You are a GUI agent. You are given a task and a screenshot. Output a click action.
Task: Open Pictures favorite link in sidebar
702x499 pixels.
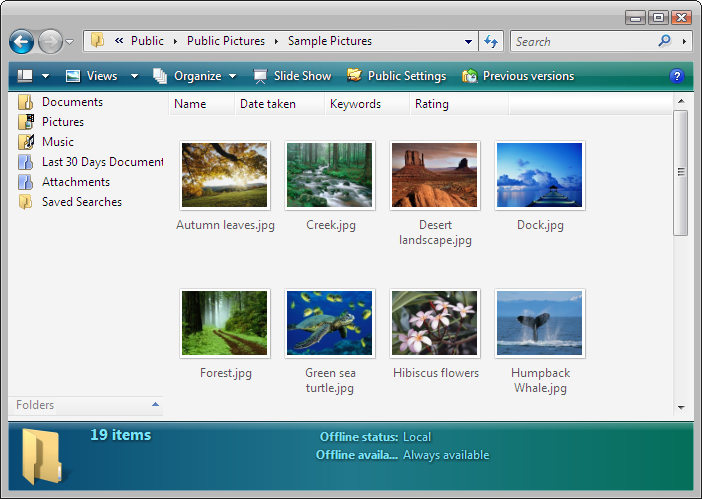click(62, 122)
